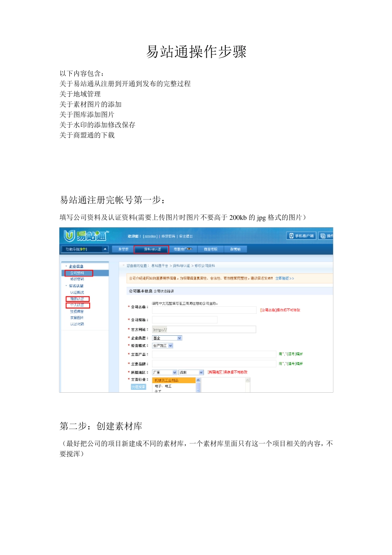Select 修改密码 in the sidebar
Viewport: 392px width, 555px height.
[x=77, y=279]
